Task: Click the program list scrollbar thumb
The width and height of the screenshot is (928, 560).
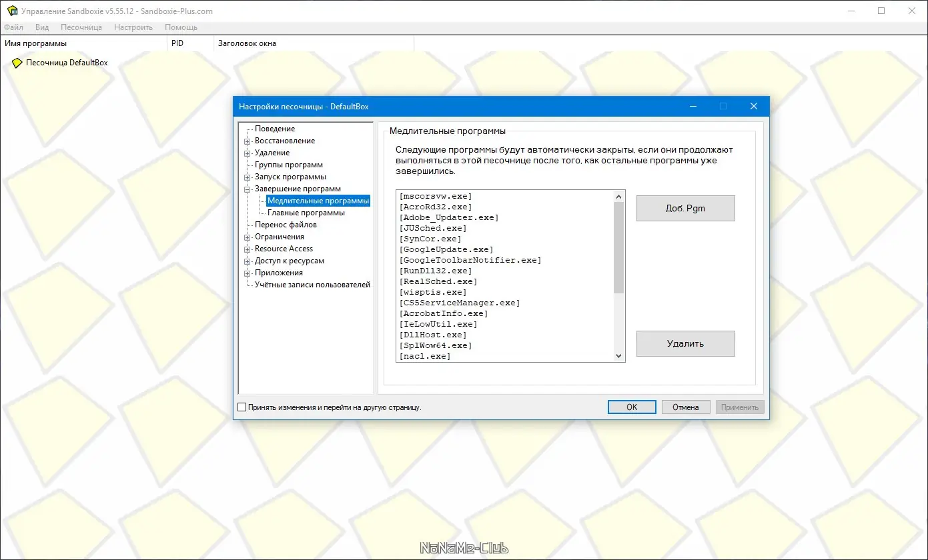Action: pos(619,248)
